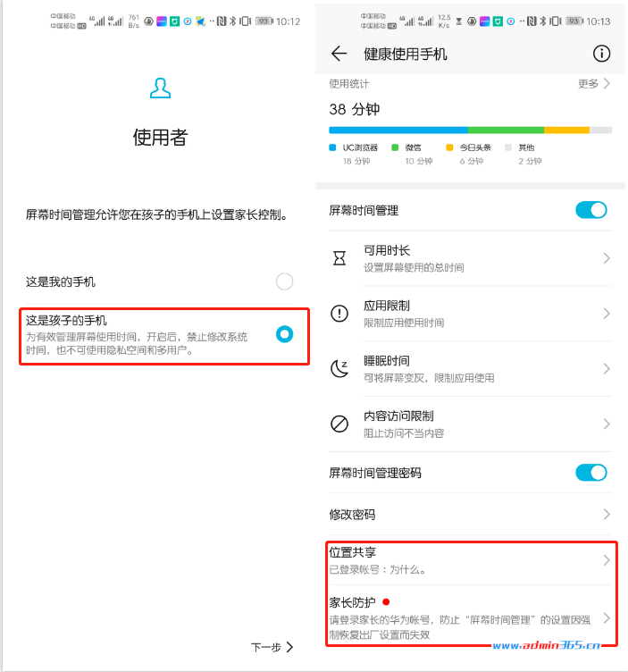This screenshot has width=628, height=672.
Task: Tap the red dot beside 家长防护
Action: [x=386, y=601]
